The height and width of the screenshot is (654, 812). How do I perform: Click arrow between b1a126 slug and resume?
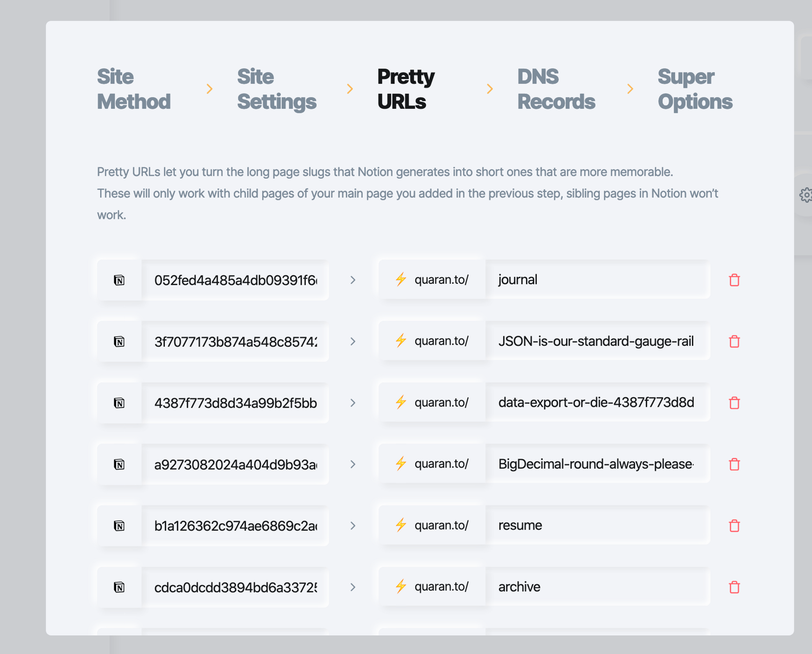[353, 525]
